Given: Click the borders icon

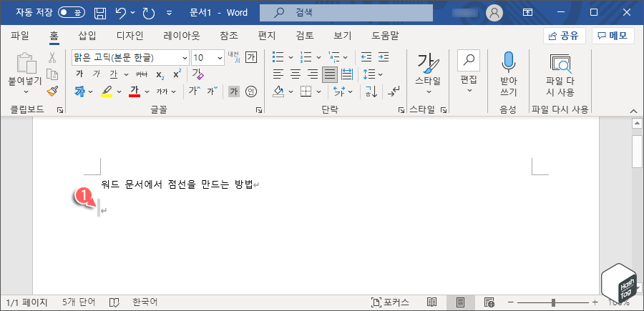Looking at the screenshot, I should (x=306, y=92).
